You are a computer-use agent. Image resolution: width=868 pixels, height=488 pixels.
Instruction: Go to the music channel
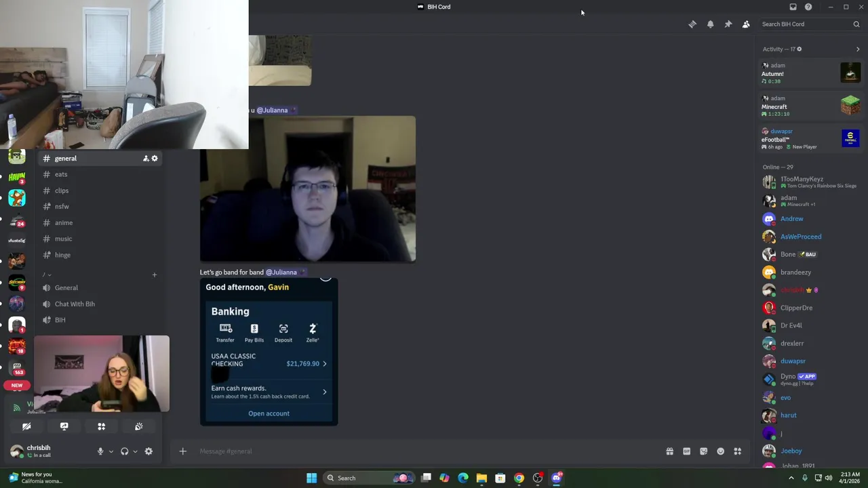[100, 239]
